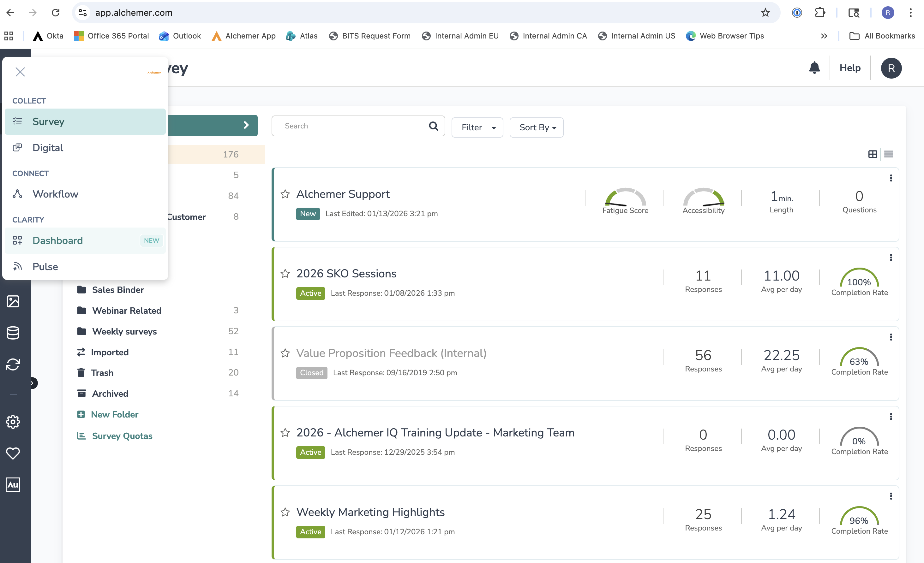The height and width of the screenshot is (563, 924).
Task: Open options menu for Alchemer Support
Action: point(891,178)
